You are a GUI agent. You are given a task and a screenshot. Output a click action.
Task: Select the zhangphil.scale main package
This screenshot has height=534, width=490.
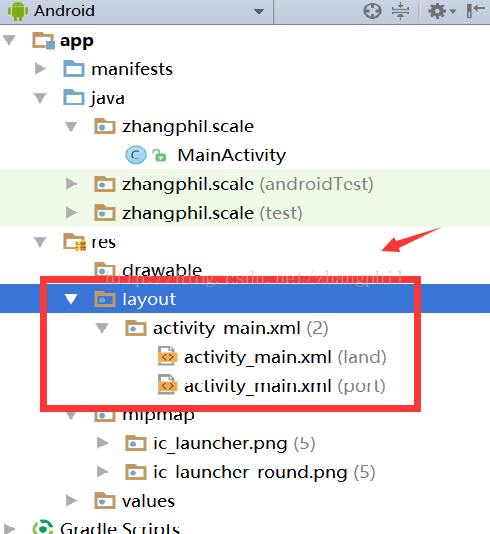[x=188, y=127]
